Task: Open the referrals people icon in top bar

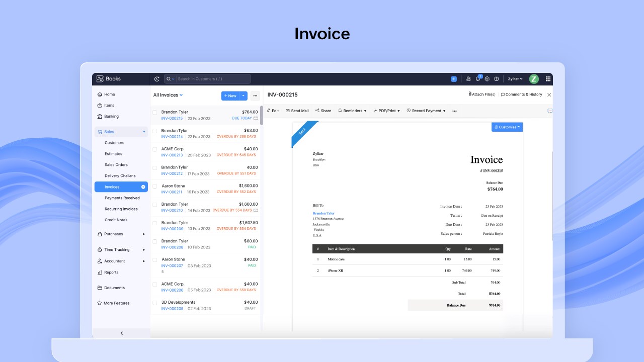Action: click(x=468, y=79)
